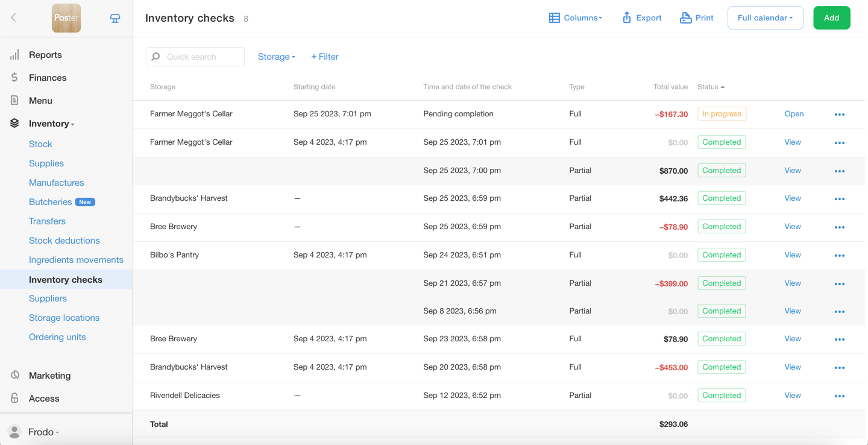This screenshot has height=445, width=868.
Task: Click the $293.06 total value
Action: (x=673, y=424)
